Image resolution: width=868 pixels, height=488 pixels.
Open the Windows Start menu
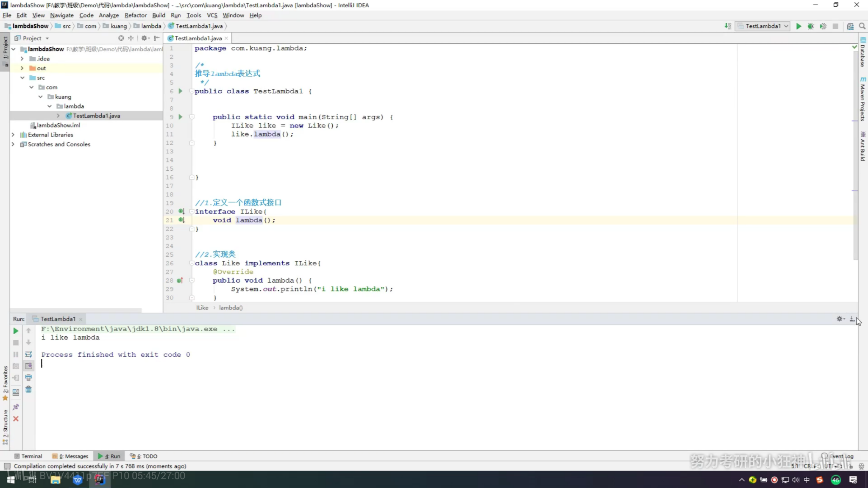(11, 480)
